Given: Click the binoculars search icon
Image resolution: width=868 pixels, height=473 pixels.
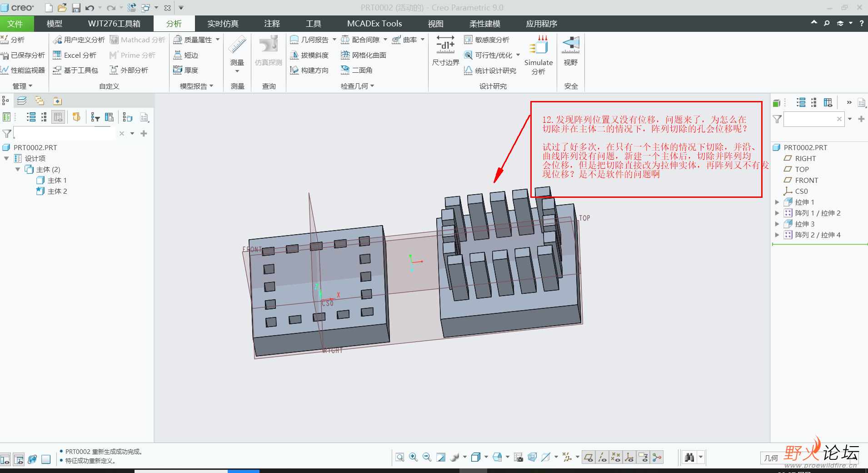Looking at the screenshot, I should coord(689,457).
